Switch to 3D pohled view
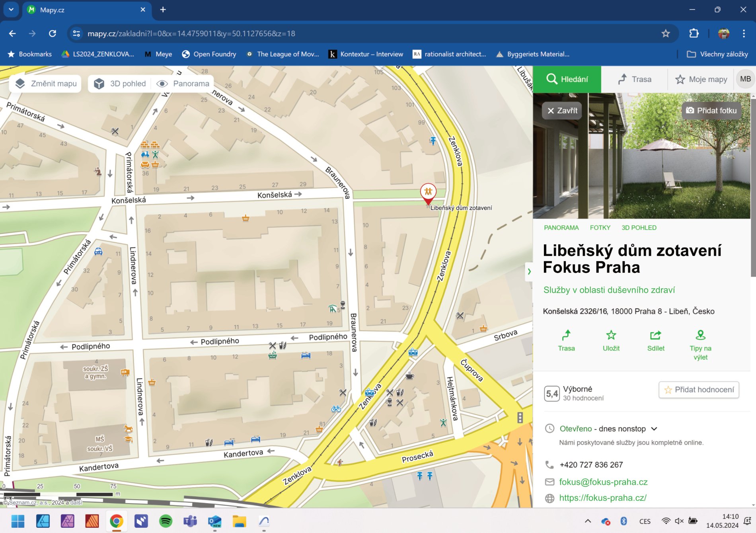The image size is (756, 533). [x=120, y=84]
